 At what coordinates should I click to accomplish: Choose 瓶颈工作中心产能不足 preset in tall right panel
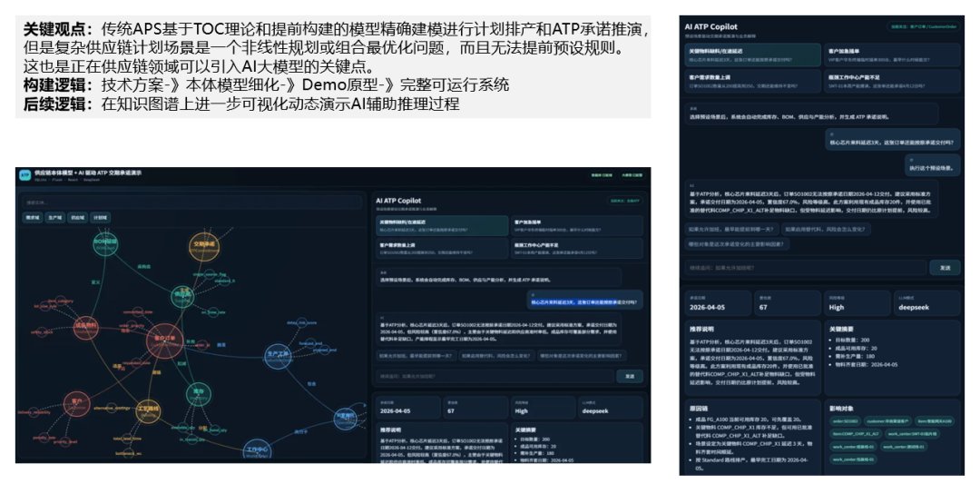893,82
